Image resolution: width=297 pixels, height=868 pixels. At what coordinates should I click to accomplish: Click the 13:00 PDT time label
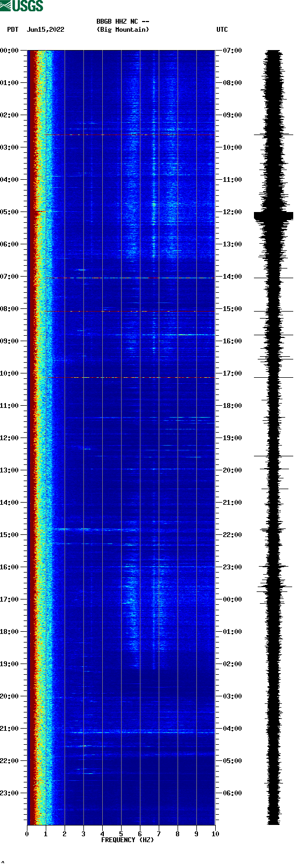(x=10, y=470)
